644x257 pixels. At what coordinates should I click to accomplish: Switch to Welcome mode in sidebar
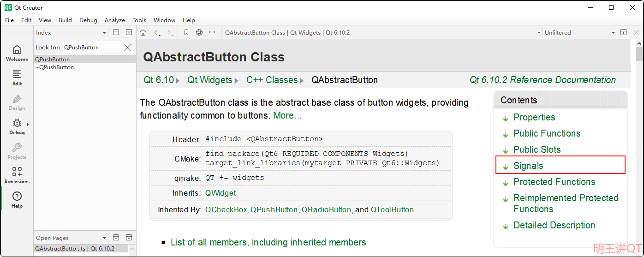point(17,53)
